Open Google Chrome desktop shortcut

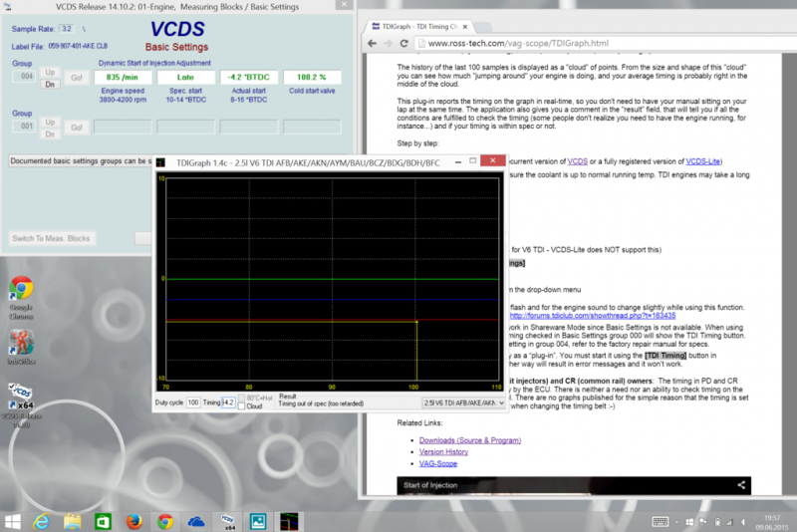20,291
